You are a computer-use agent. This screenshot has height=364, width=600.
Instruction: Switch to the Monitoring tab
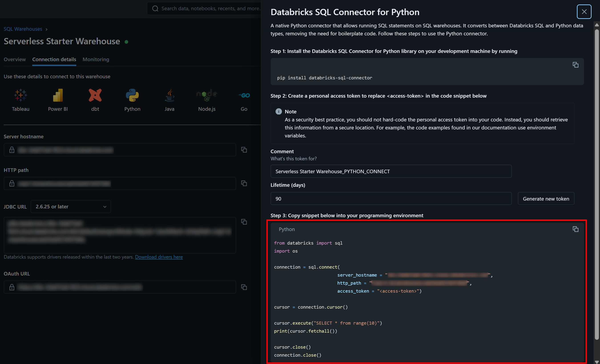96,59
